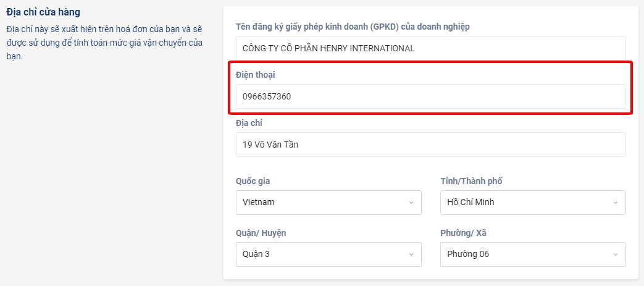644x286 pixels.
Task: Click the Tỉnh/Thành phố label
Action: [471, 181]
